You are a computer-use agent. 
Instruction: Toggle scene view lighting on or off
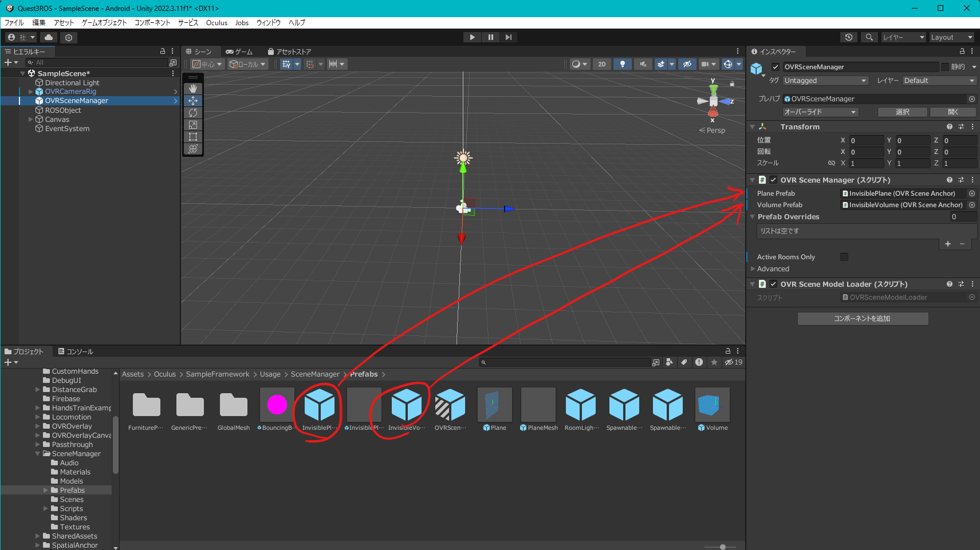[x=623, y=64]
